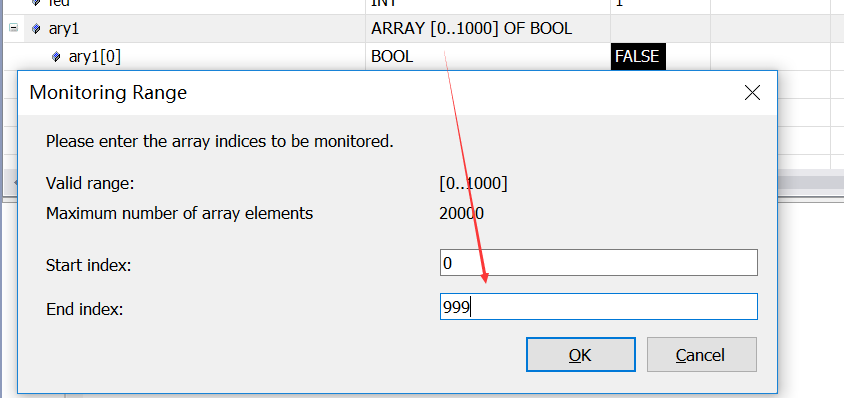Focus the Start index field
Image resolution: width=844 pixels, height=398 pixels.
click(599, 263)
